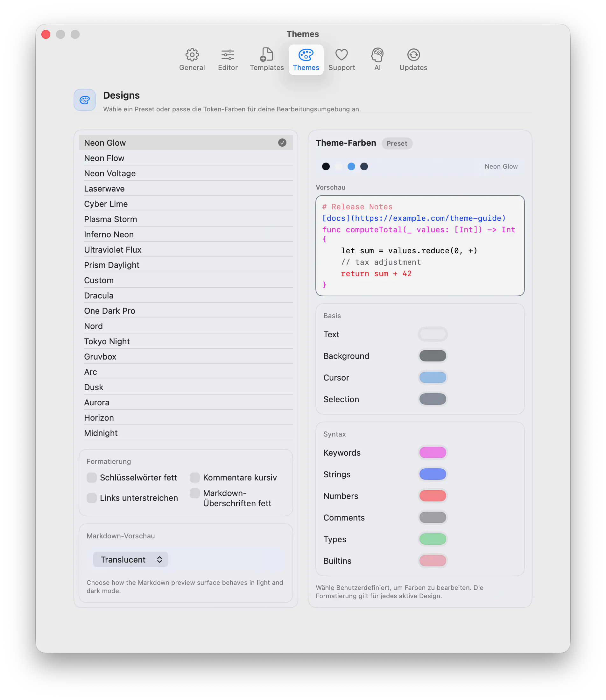Open the Types color swatch
Viewport: 606px width, 700px height.
(x=433, y=539)
